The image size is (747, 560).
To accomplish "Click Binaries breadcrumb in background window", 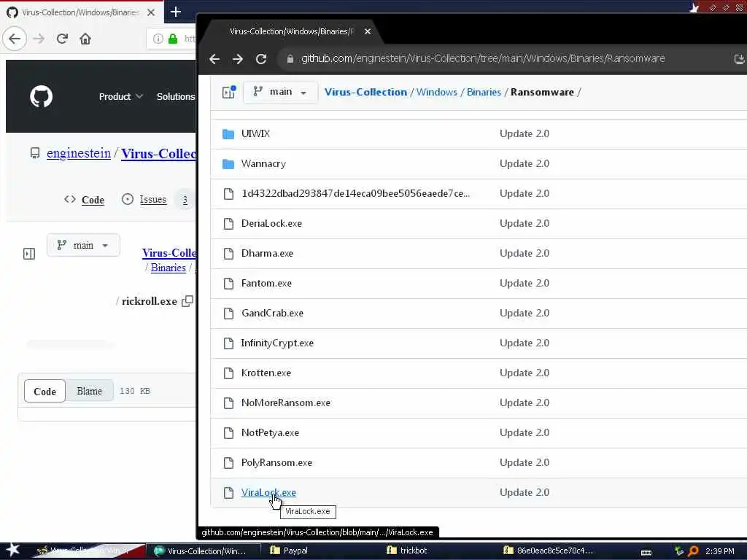I will point(169,268).
